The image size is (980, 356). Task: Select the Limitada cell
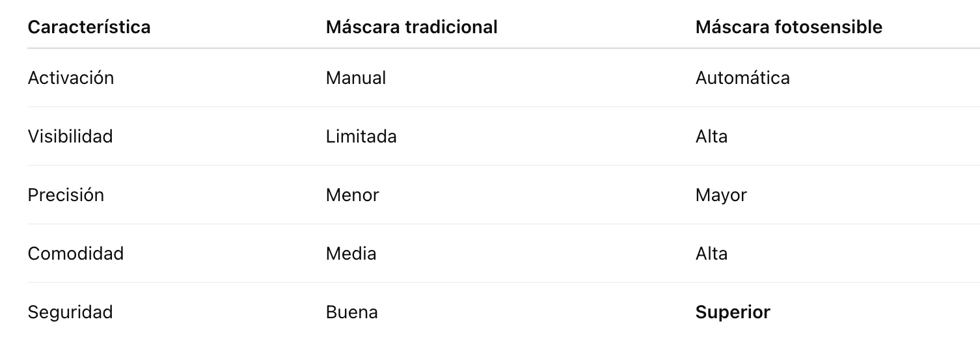coord(361,137)
